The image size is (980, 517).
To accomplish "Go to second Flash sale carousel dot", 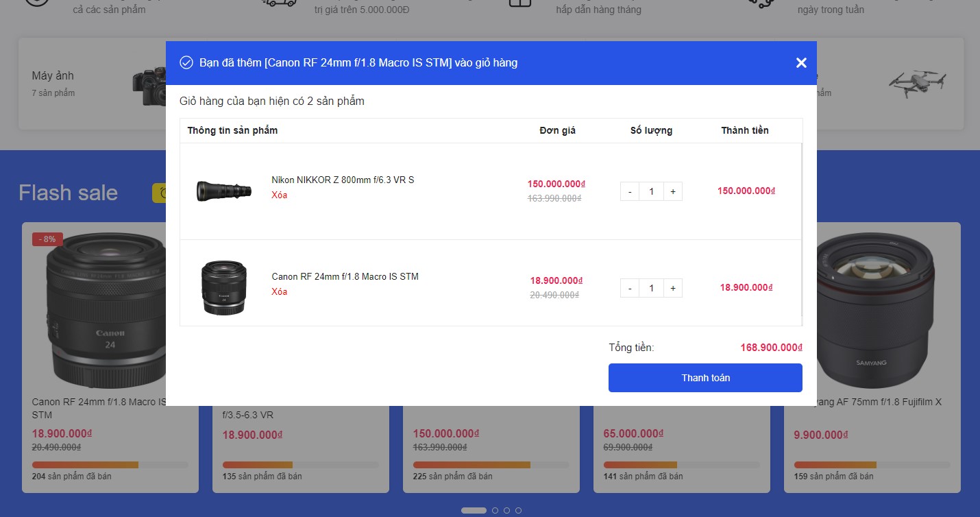I will (x=495, y=510).
